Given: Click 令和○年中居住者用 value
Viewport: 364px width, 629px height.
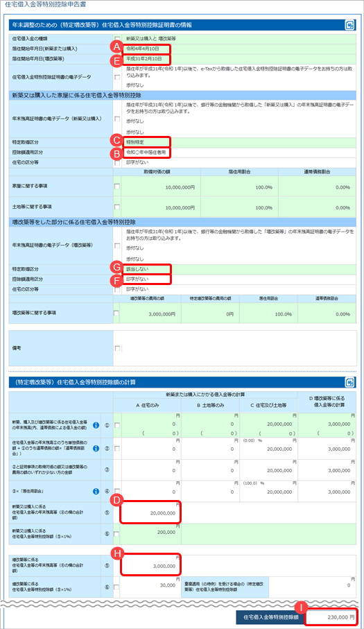Looking at the screenshot, I should 146,153.
